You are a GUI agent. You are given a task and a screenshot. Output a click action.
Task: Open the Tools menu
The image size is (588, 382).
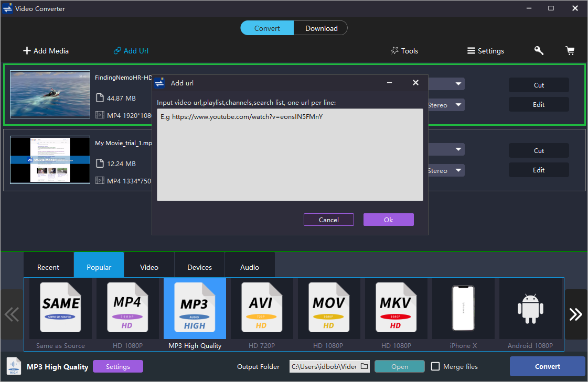coord(404,50)
